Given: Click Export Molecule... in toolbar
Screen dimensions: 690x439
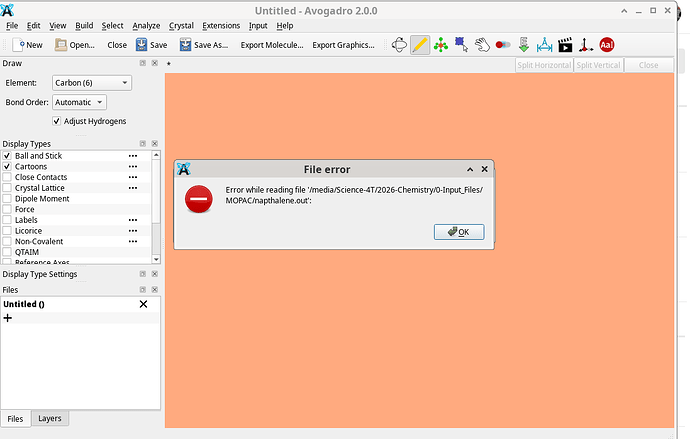Looking at the screenshot, I should [272, 45].
